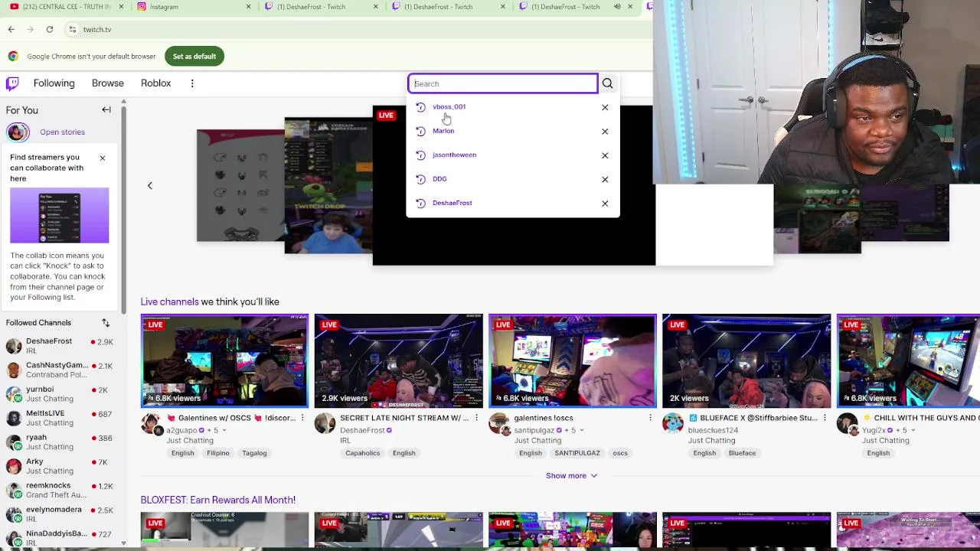980x551 pixels.
Task: Remove vboss_001 from search history
Action: [605, 107]
